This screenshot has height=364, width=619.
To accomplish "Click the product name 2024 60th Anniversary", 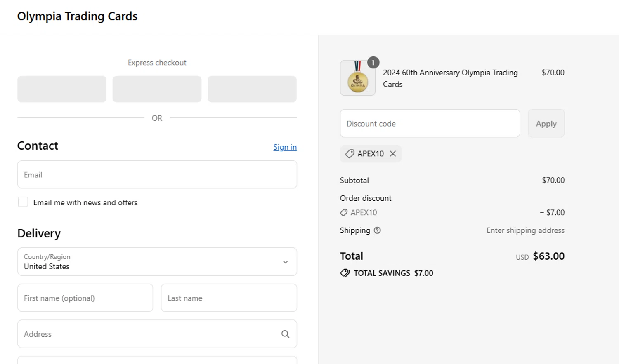I will [x=450, y=78].
